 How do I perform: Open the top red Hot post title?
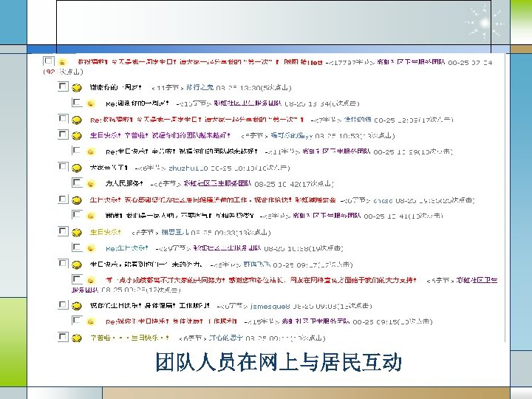[199, 62]
